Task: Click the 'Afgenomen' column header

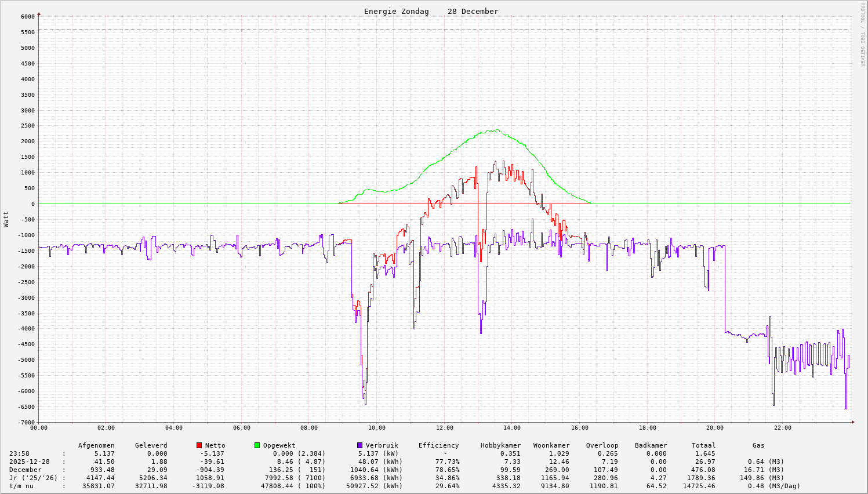Action: point(96,445)
